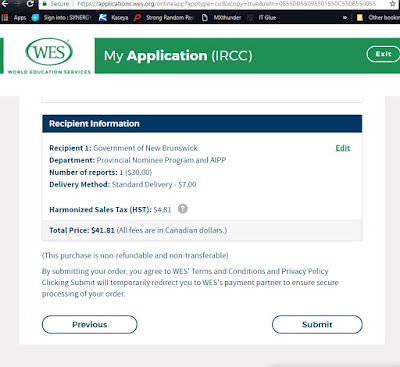Select the non-refundable purchase notice text
This screenshot has height=367, width=400.
pyautogui.click(x=135, y=256)
